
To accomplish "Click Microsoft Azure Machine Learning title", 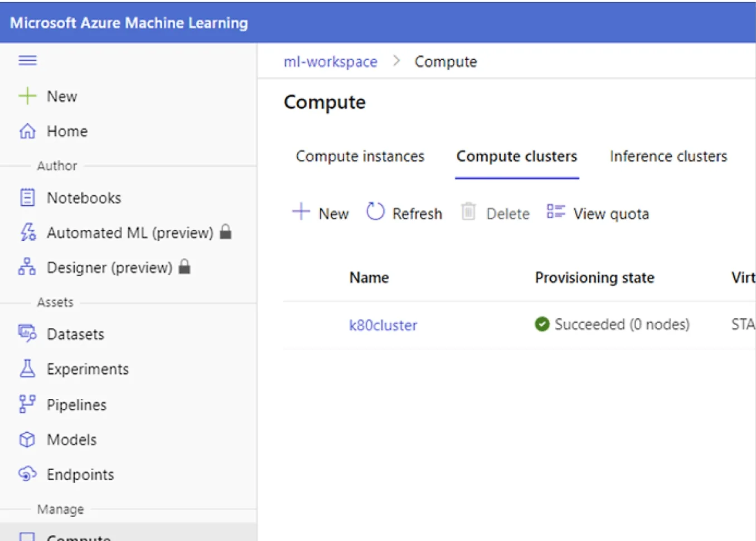I will point(129,23).
